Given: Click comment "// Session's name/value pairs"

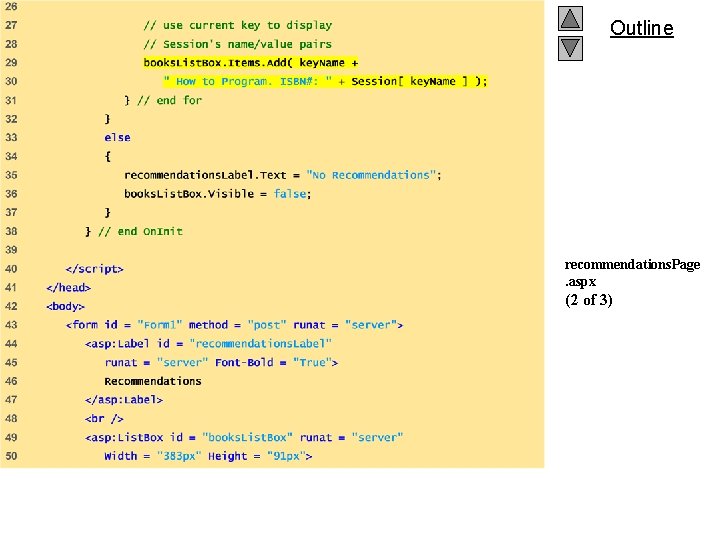Looking at the screenshot, I should 238,44.
